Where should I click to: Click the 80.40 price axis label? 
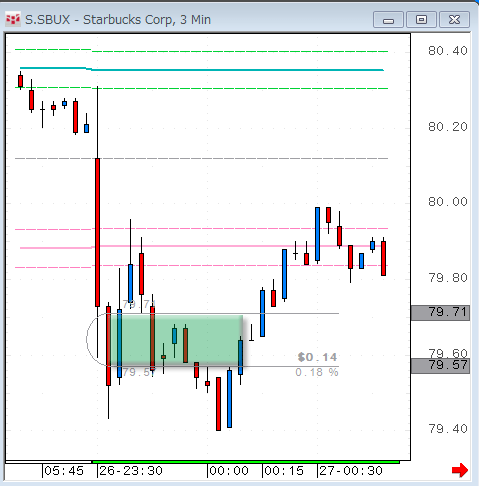448,51
